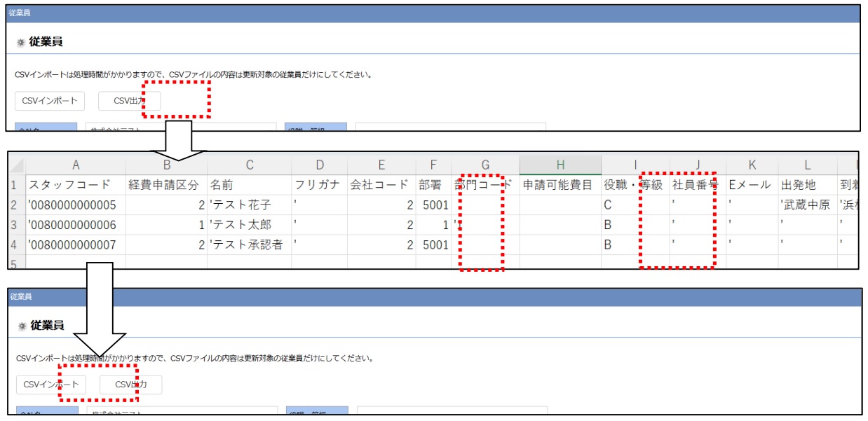Select row 4 header in spreadsheet
Image resolution: width=868 pixels, height=421 pixels.
click(16, 245)
